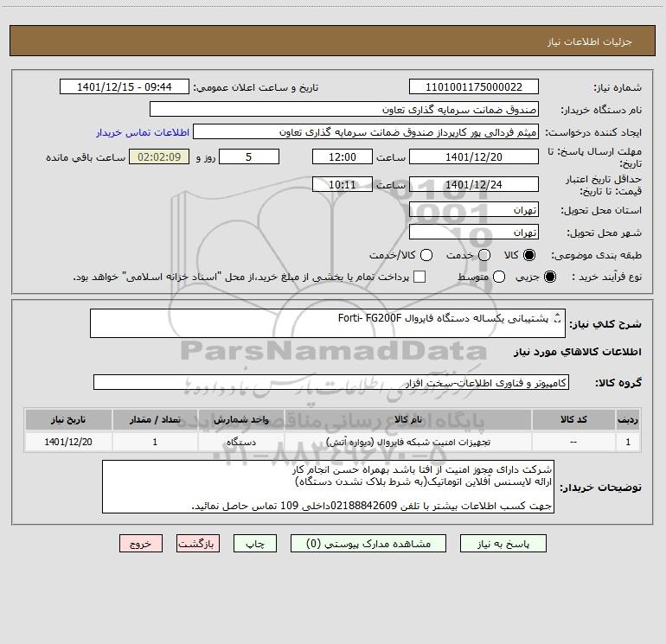Screen dimensions: 666x644
Task: Click the خروج exit button
Action: (x=141, y=544)
